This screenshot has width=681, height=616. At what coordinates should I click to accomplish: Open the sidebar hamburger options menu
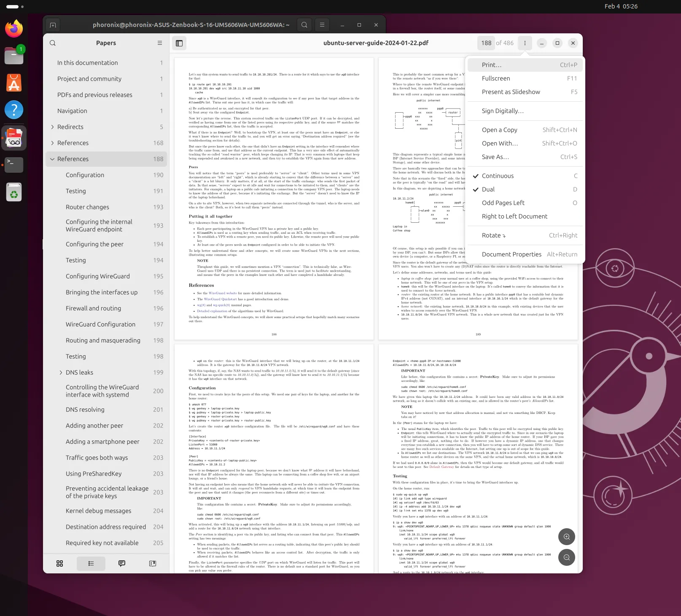pos(160,43)
